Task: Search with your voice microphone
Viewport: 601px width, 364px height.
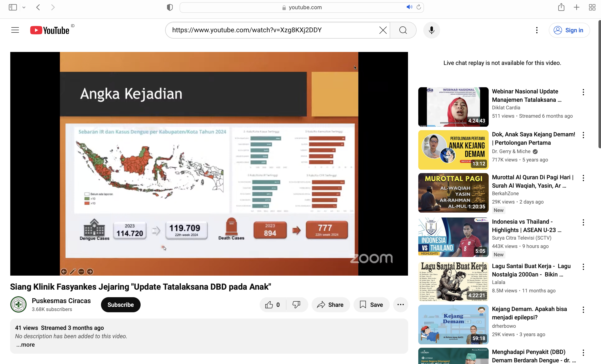Action: tap(431, 30)
